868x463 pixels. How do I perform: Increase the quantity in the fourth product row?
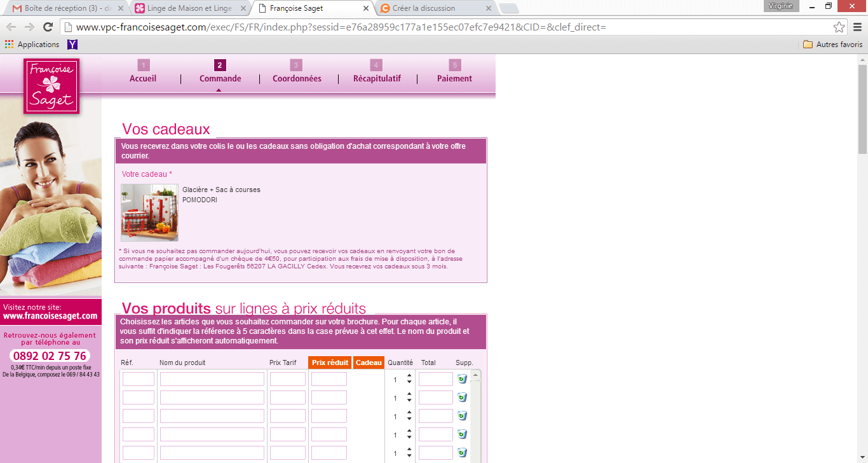pos(409,431)
